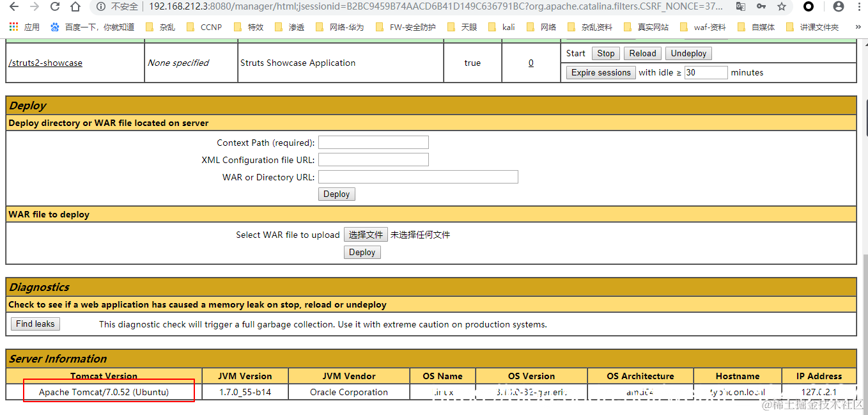Image resolution: width=868 pixels, height=415 pixels.
Task: Open the 真实网站 bookmark folder
Action: (646, 27)
